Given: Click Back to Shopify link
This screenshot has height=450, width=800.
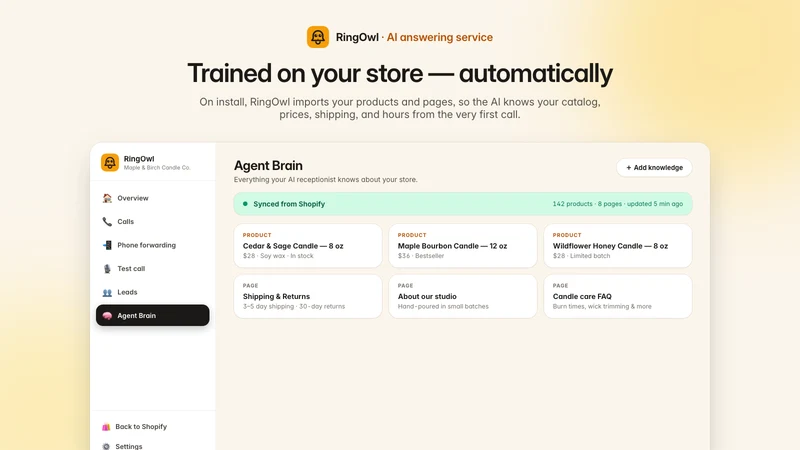Looking at the screenshot, I should (x=141, y=427).
